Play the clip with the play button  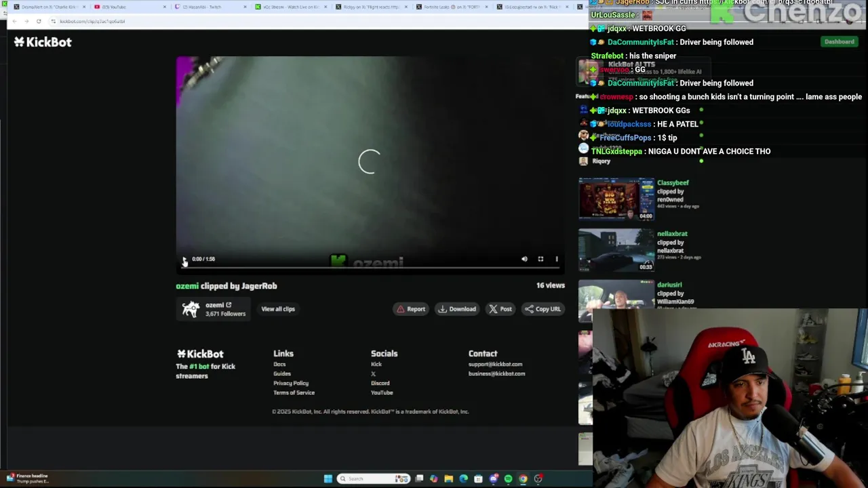[184, 259]
